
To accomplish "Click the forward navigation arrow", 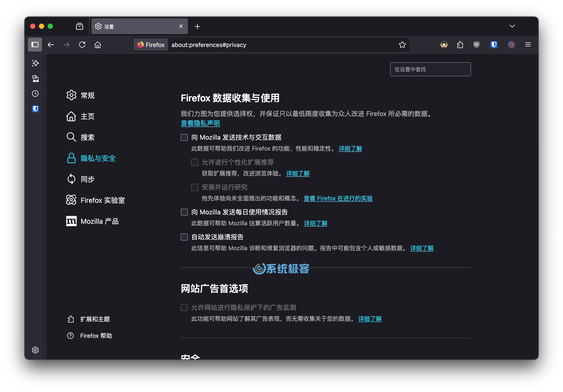I will point(66,45).
